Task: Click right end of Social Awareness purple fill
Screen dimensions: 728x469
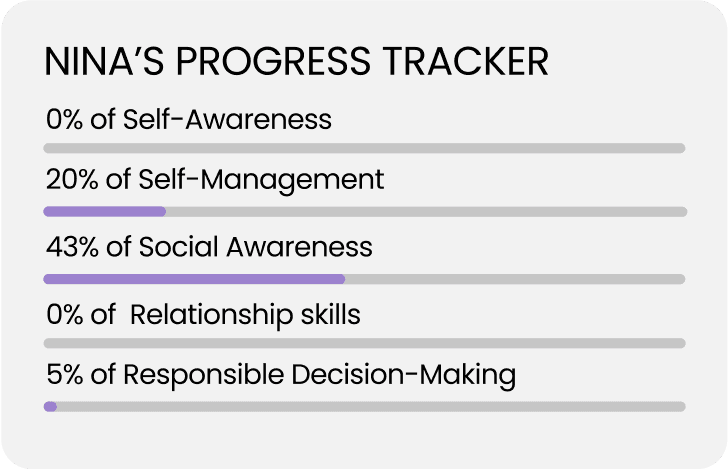Action: (341, 278)
